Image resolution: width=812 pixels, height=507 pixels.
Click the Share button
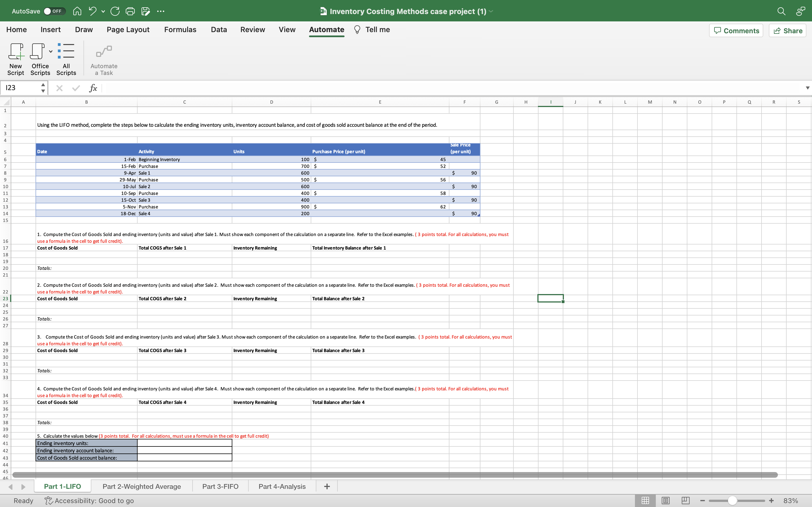tap(787, 30)
